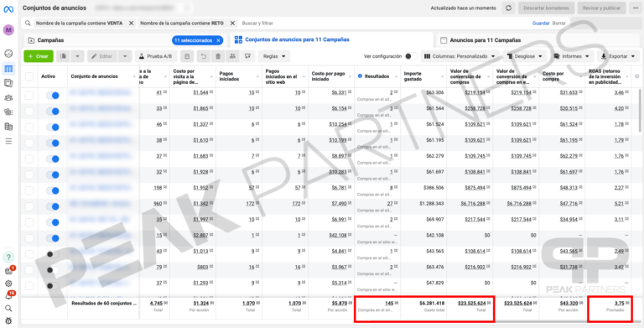Click Revisar y publicar
This screenshot has height=328, width=644.
602,8
